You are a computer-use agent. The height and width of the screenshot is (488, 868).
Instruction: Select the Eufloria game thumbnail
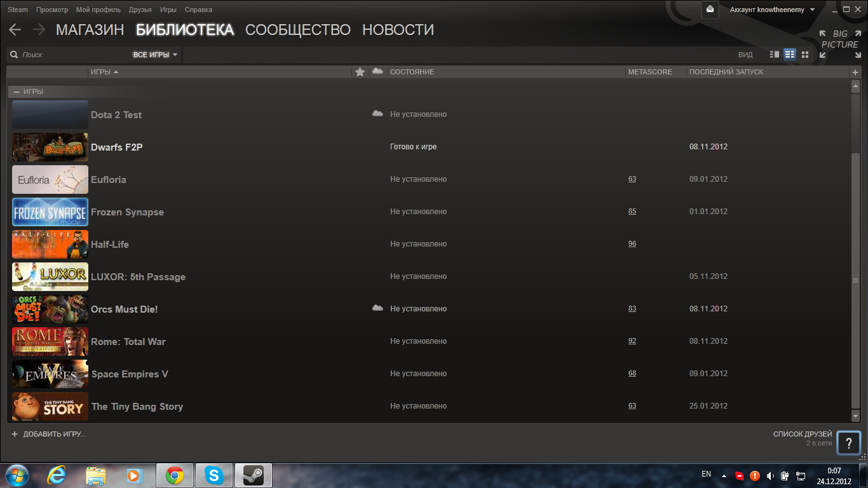50,179
